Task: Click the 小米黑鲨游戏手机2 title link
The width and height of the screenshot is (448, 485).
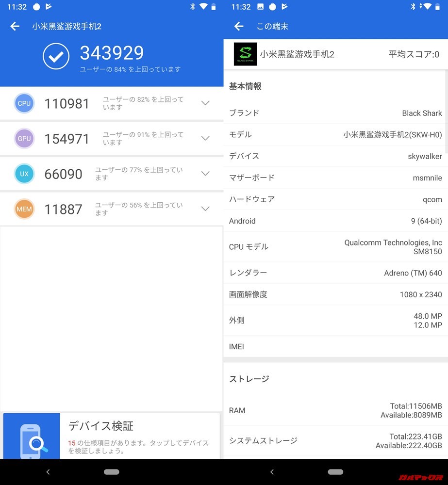Action: coord(68,26)
